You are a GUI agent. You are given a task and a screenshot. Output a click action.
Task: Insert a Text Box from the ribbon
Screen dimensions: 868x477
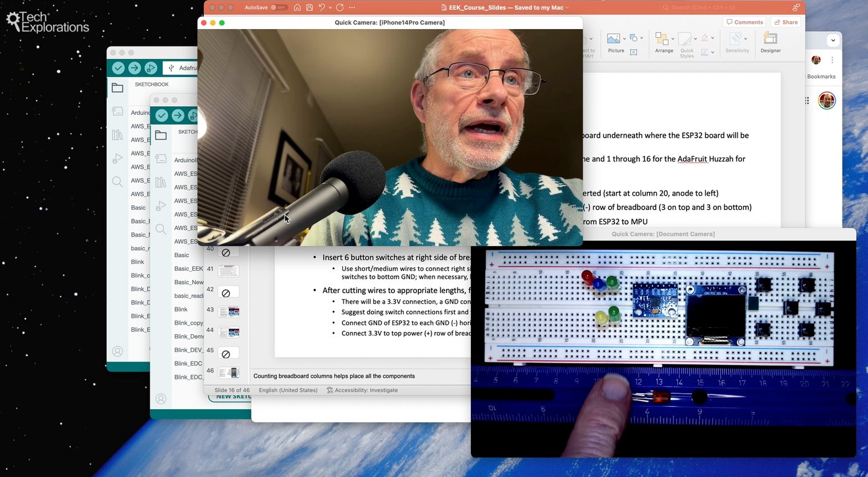(x=634, y=52)
